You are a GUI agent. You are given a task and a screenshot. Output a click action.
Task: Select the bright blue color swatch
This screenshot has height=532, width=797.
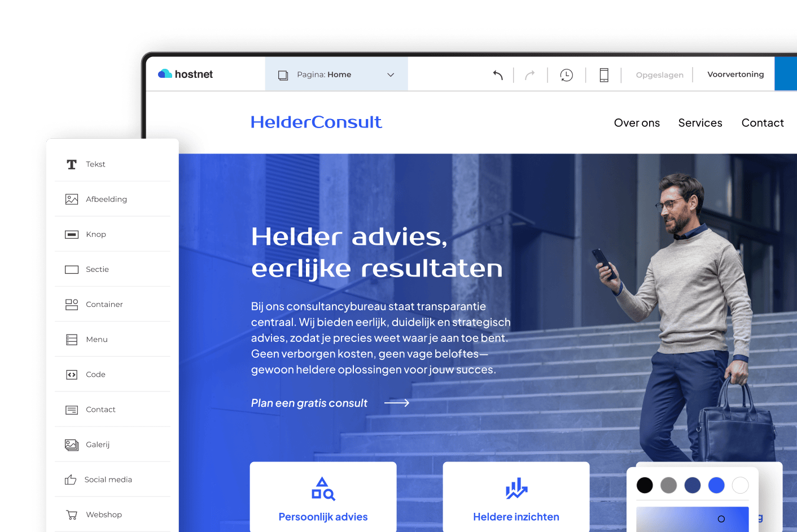pyautogui.click(x=716, y=485)
